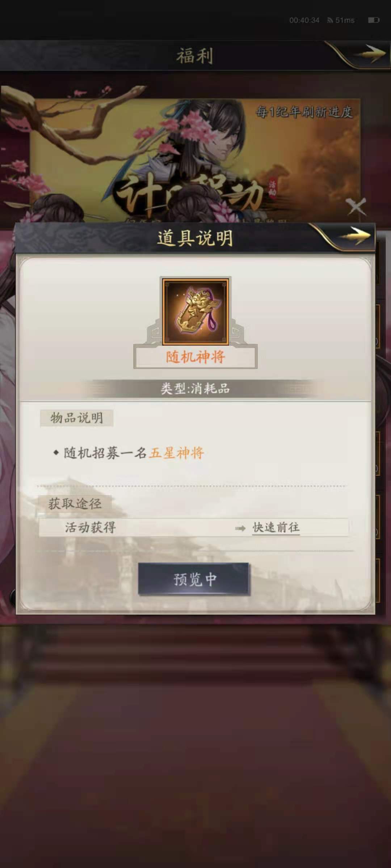This screenshot has width=391, height=868.
Task: Select the 活动获得 acquisition row
Action: [194, 528]
